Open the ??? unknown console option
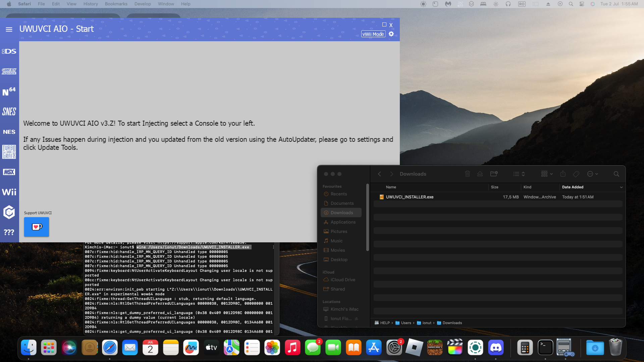 (x=9, y=232)
